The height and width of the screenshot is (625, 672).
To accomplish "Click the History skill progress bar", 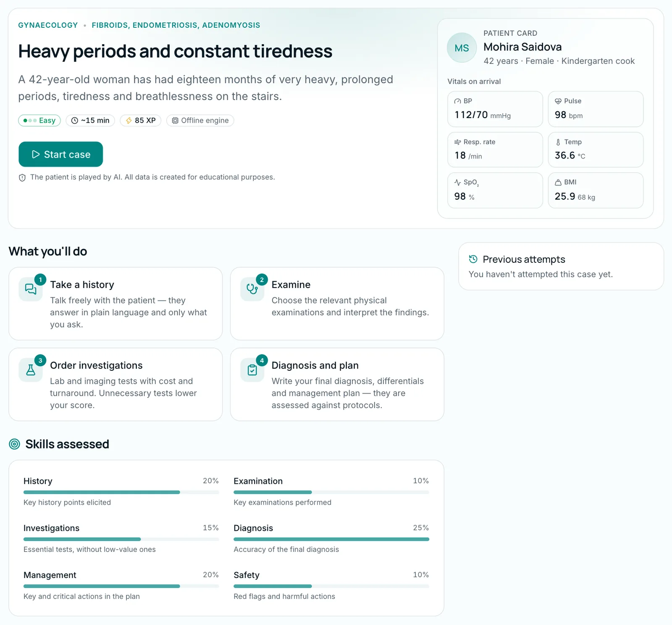I will click(x=121, y=492).
